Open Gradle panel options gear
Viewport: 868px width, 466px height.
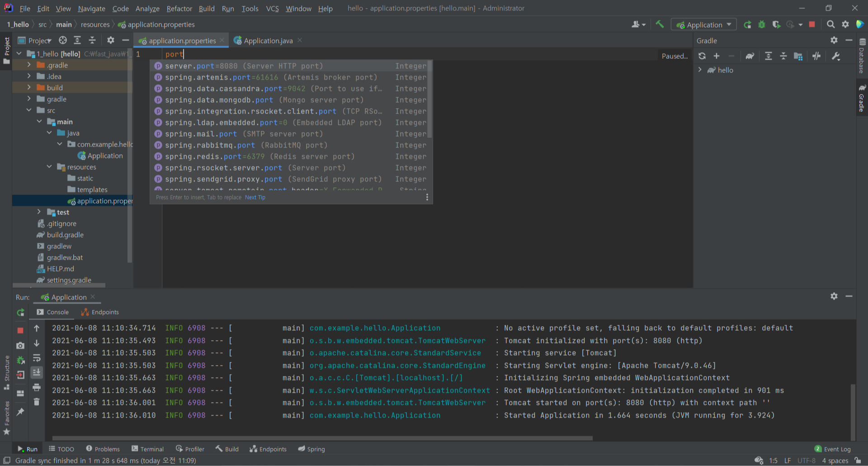(x=834, y=40)
